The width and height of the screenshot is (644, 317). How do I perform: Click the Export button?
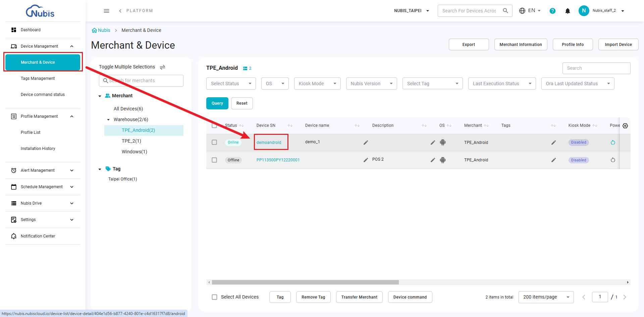click(x=469, y=45)
